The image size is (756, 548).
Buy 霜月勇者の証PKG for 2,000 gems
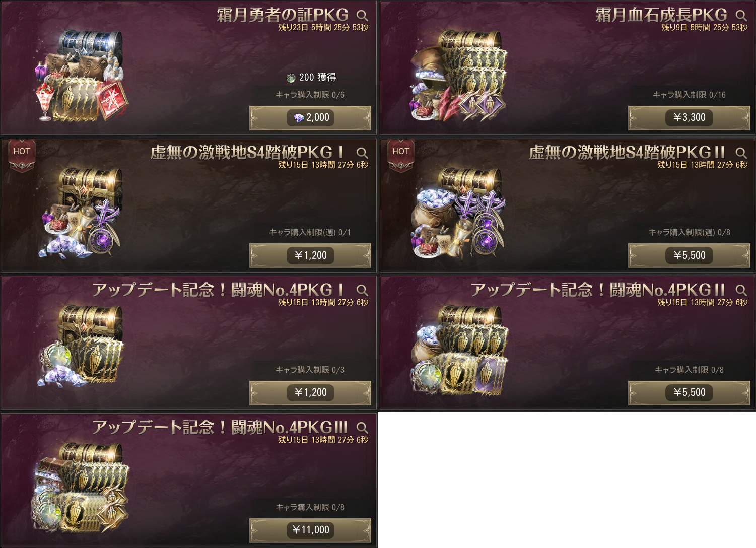pyautogui.click(x=310, y=118)
